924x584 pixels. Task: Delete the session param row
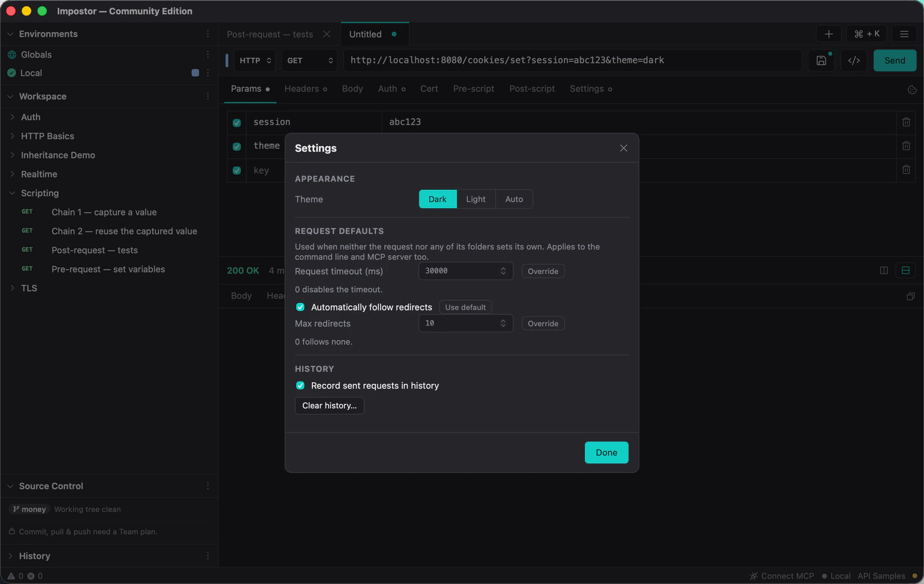906,122
